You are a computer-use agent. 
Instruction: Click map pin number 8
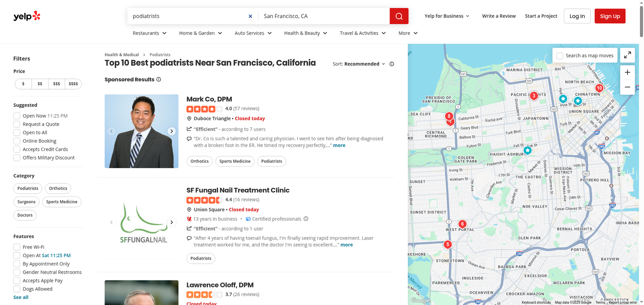(x=449, y=116)
